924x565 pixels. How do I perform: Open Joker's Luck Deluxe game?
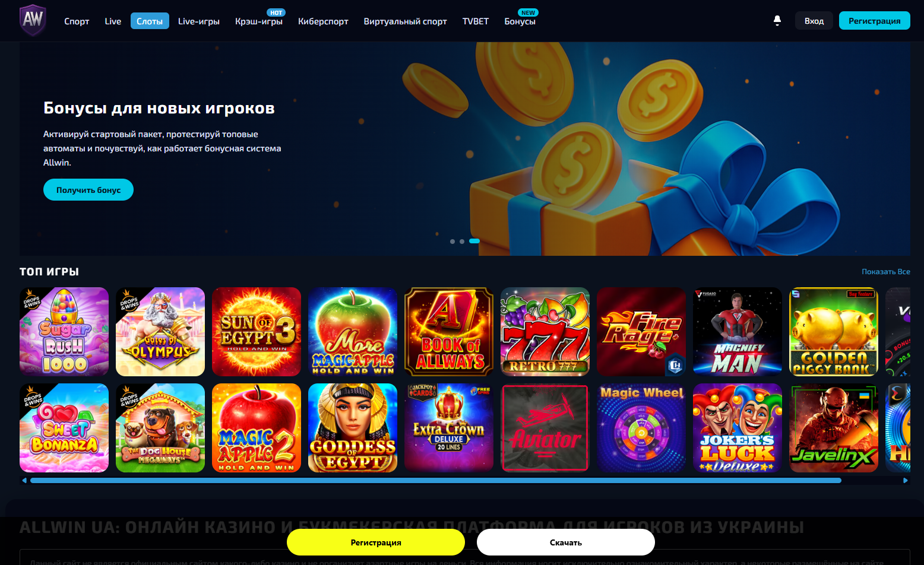pos(738,428)
